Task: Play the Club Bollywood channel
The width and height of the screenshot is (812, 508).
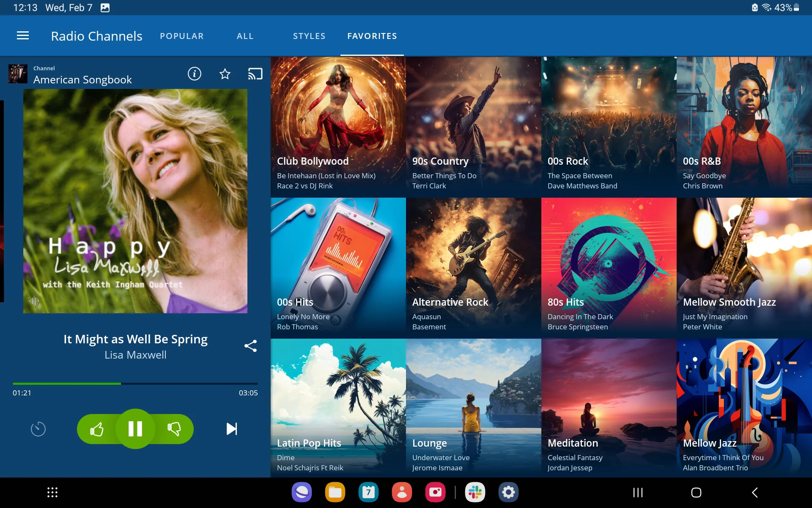Action: (338, 127)
